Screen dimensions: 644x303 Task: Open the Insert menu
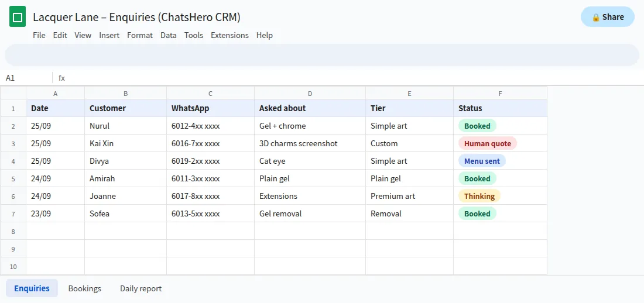(x=109, y=35)
